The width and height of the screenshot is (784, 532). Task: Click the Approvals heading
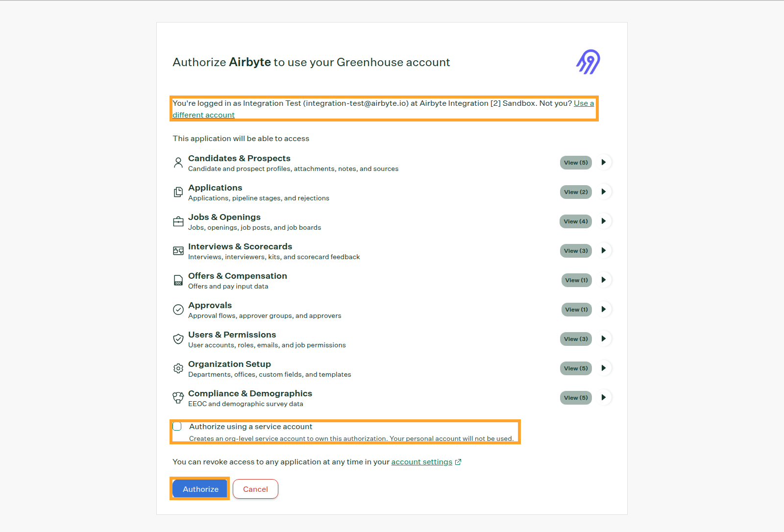pyautogui.click(x=210, y=305)
